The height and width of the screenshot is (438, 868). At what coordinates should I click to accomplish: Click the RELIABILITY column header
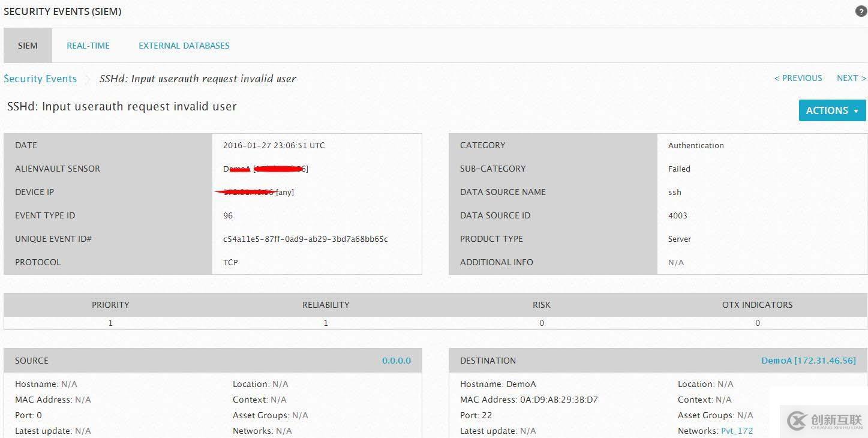326,305
